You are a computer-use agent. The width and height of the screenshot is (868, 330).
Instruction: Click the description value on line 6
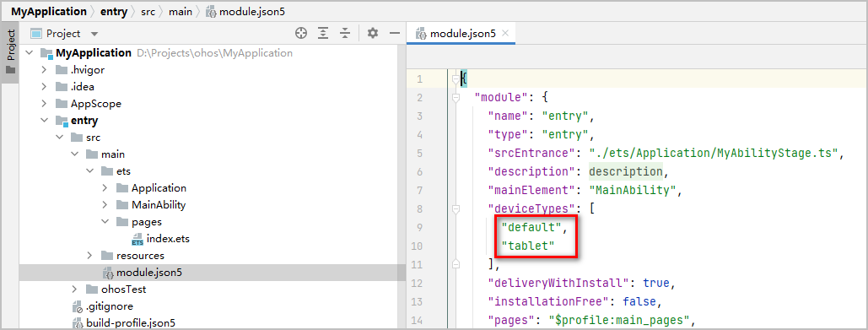(625, 171)
